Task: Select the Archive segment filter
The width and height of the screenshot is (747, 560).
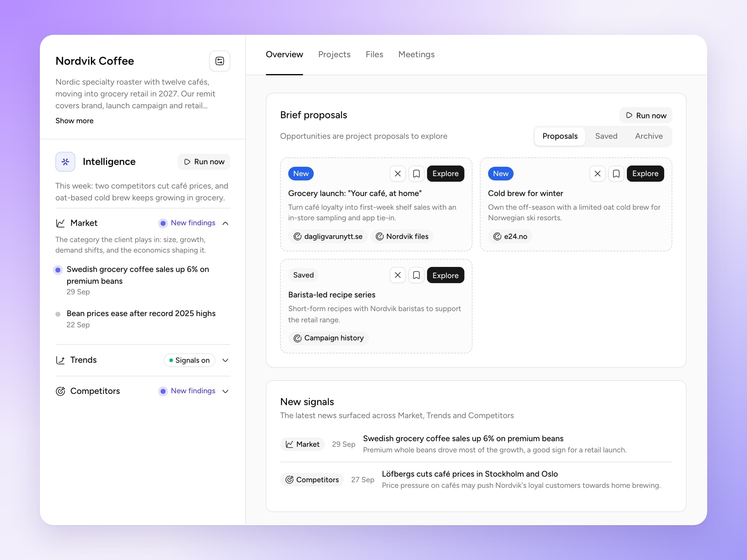Action: point(648,136)
